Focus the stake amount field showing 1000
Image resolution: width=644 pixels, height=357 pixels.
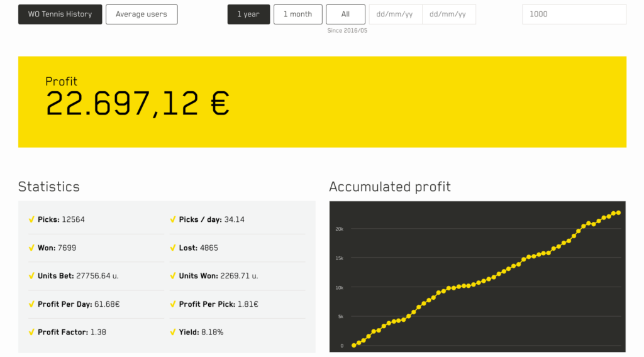click(x=574, y=14)
